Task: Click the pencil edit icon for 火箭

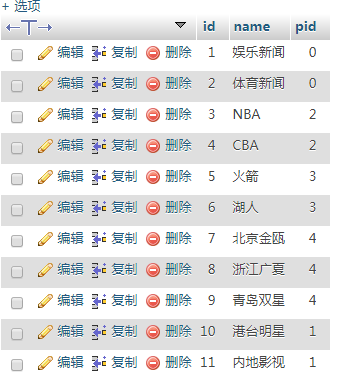Action: [45, 177]
